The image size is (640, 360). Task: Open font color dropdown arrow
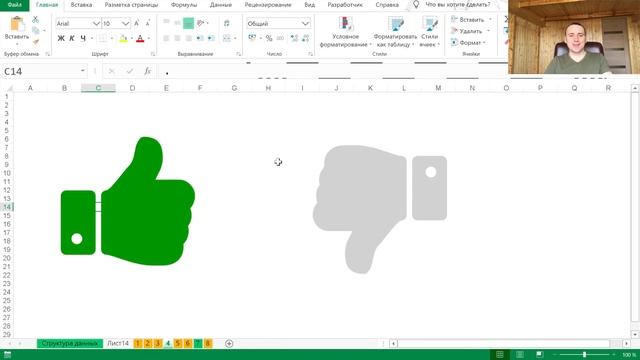point(149,38)
